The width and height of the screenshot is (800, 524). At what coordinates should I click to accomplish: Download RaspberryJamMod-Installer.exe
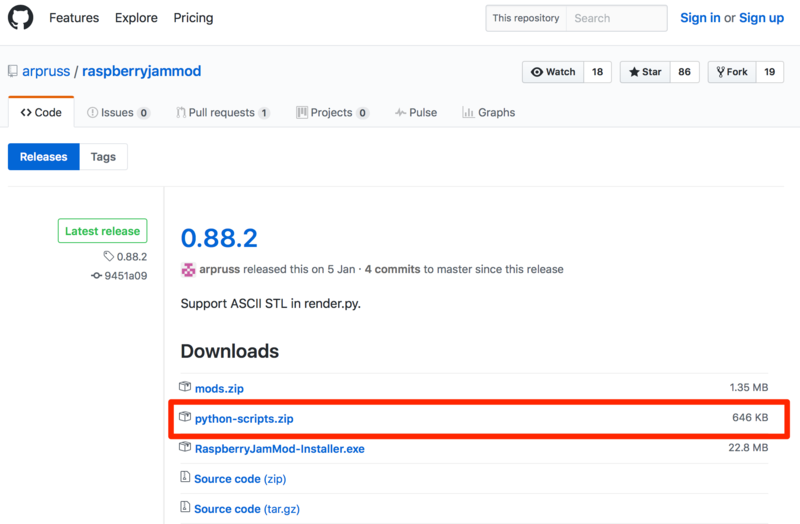click(x=280, y=448)
